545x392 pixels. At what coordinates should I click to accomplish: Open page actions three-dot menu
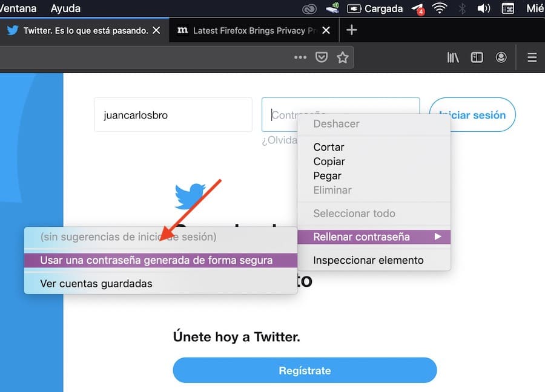300,57
